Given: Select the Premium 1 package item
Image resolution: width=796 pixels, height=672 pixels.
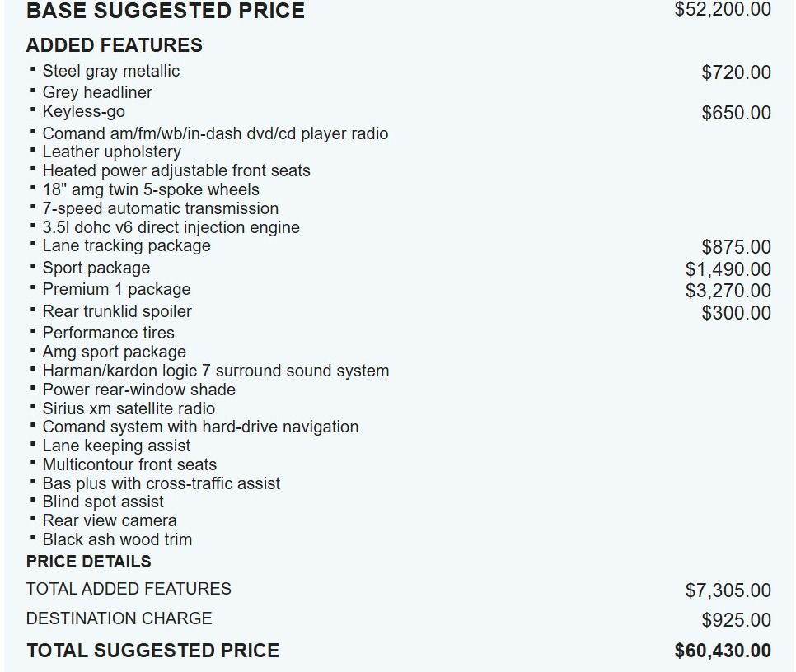Looking at the screenshot, I should point(116,290).
